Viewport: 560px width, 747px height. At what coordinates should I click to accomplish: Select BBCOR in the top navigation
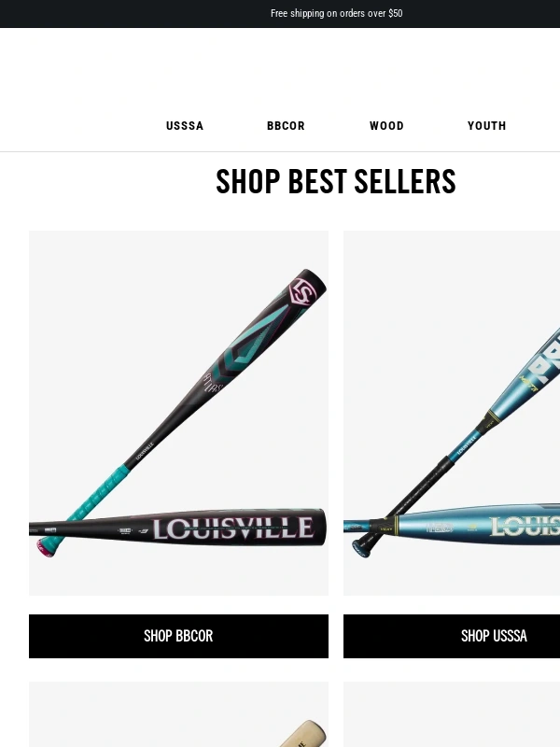click(x=286, y=126)
